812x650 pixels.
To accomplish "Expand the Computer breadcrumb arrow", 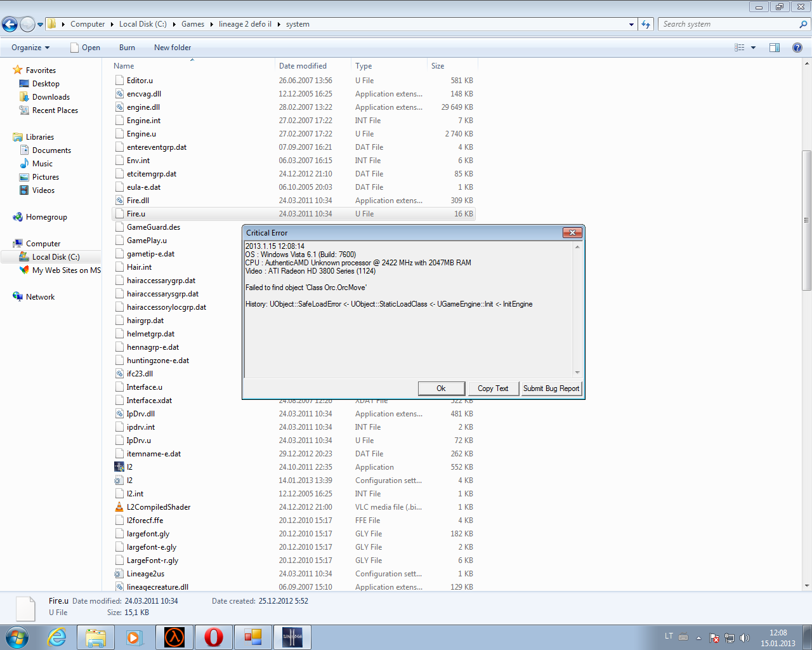I will [112, 24].
